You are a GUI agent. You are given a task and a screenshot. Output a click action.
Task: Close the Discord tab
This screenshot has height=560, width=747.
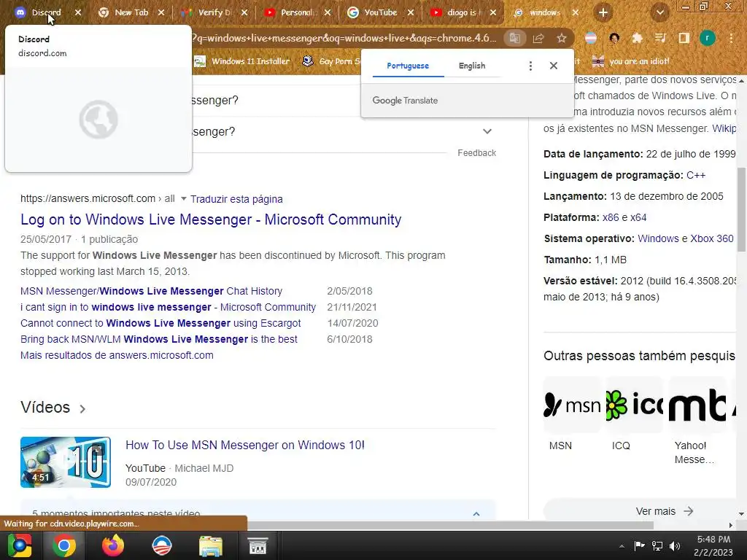[78, 12]
